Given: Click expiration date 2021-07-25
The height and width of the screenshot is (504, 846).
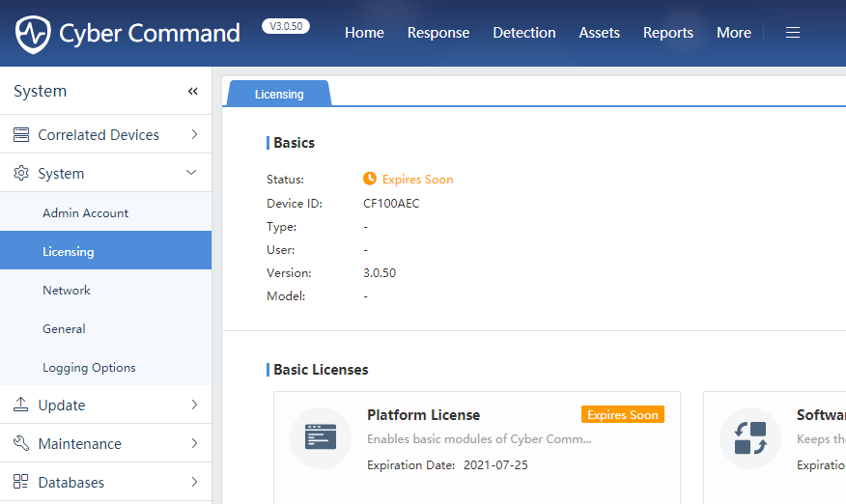Looking at the screenshot, I should pyautogui.click(x=495, y=465).
